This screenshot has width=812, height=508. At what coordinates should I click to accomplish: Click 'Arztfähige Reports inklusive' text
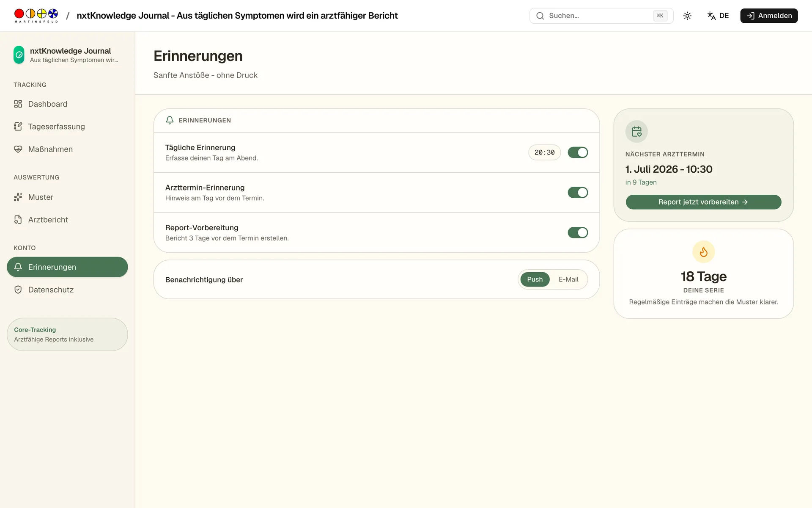(x=54, y=340)
